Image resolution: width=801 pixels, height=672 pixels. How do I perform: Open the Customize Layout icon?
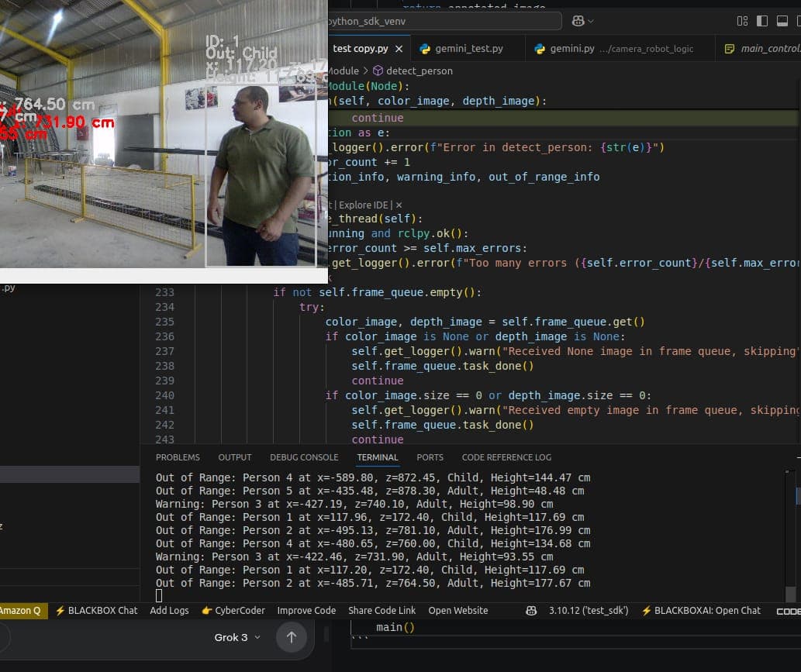pos(742,21)
